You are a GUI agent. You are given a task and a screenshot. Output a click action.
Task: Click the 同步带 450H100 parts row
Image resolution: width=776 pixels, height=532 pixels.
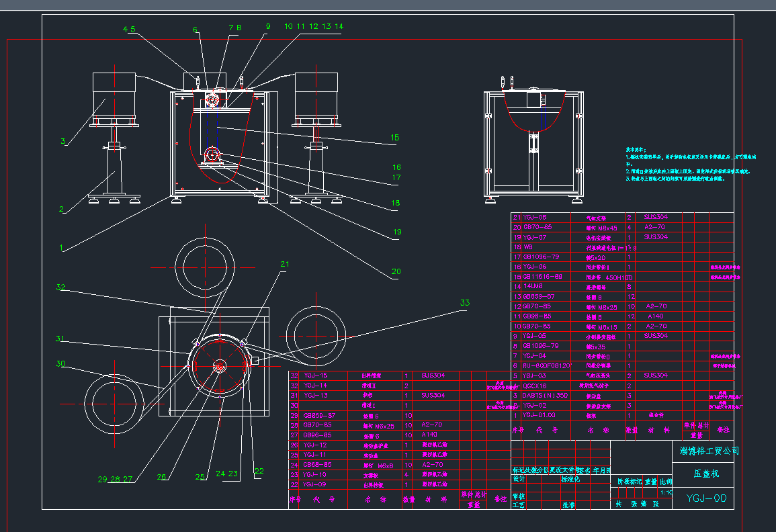(585, 277)
